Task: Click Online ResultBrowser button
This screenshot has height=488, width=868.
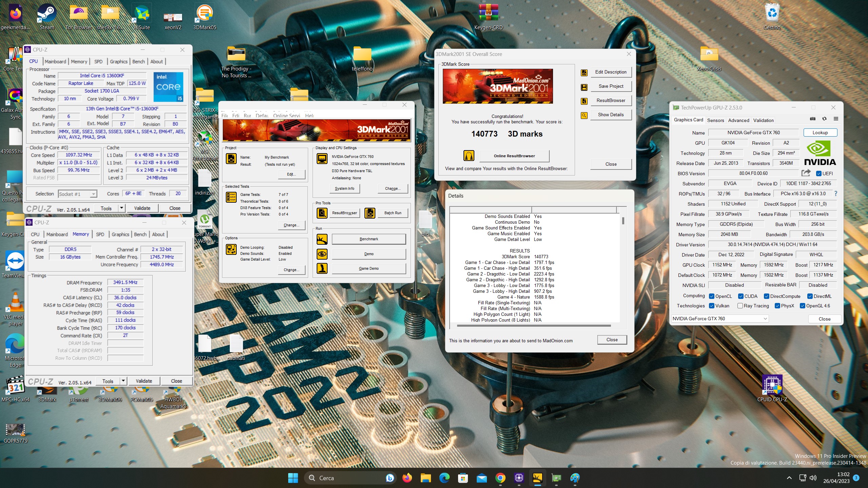Action: point(514,156)
